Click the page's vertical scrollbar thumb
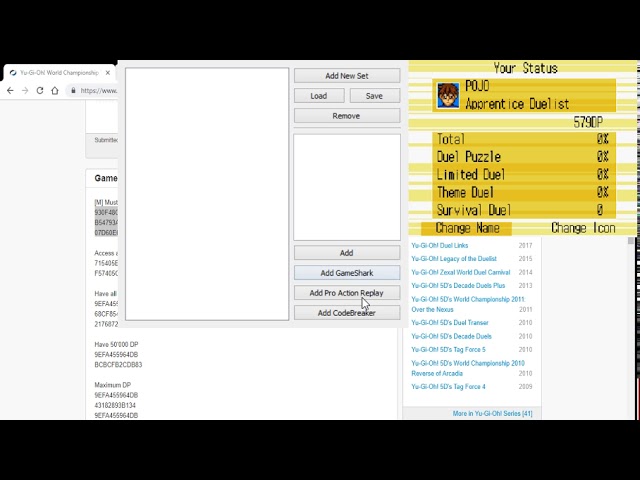 (x=631, y=241)
